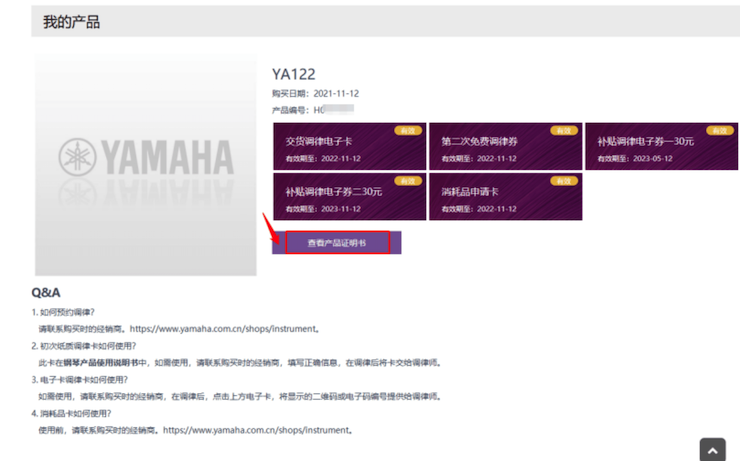This screenshot has width=740, height=461.
Task: Click the YA122 product title
Action: [x=293, y=73]
